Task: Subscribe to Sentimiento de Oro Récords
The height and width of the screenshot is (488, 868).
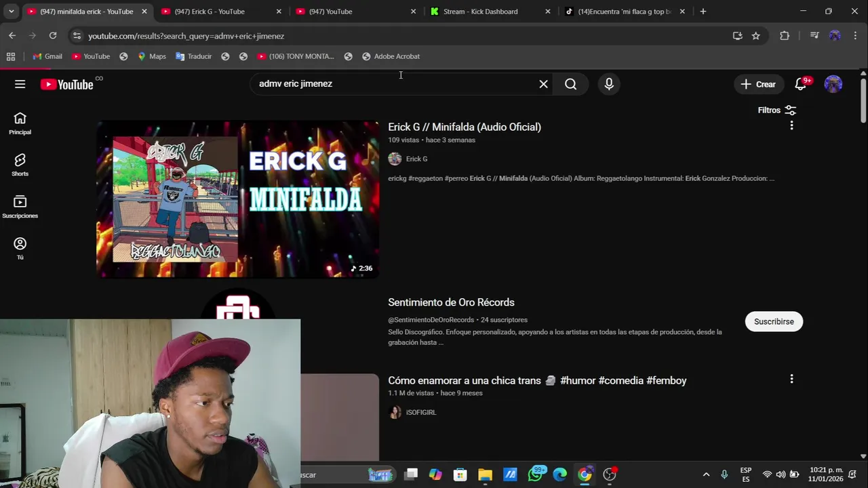Action: [774, 321]
